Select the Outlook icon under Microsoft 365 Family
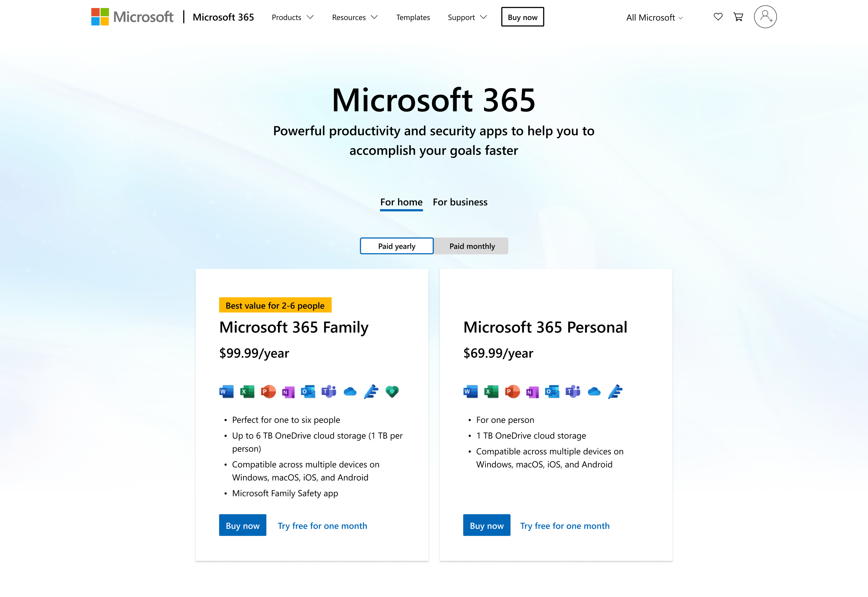The image size is (868, 597). pos(308,392)
